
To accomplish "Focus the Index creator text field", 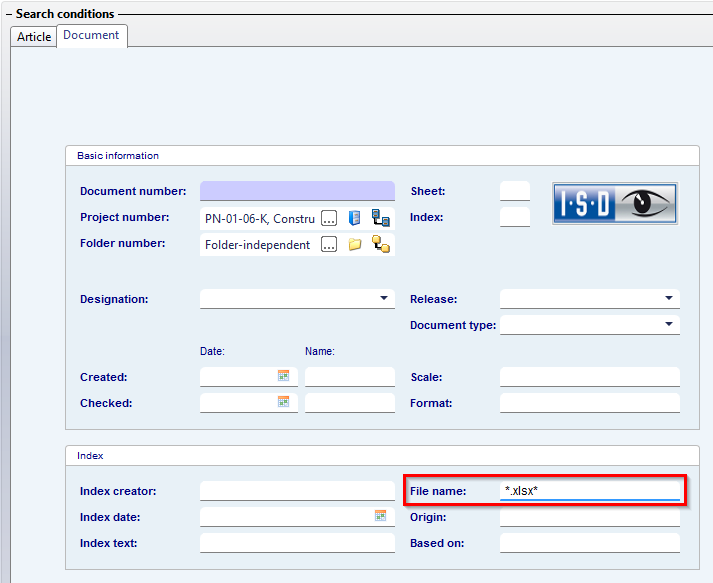I will click(297, 491).
